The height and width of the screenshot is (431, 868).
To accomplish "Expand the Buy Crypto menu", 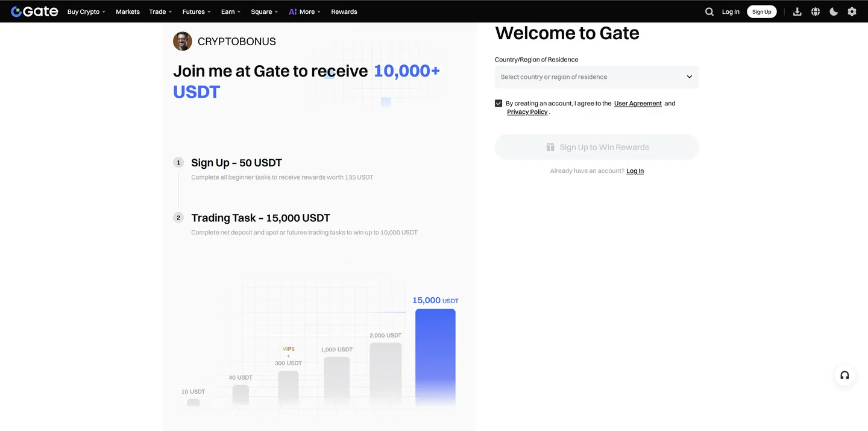I will coord(86,11).
